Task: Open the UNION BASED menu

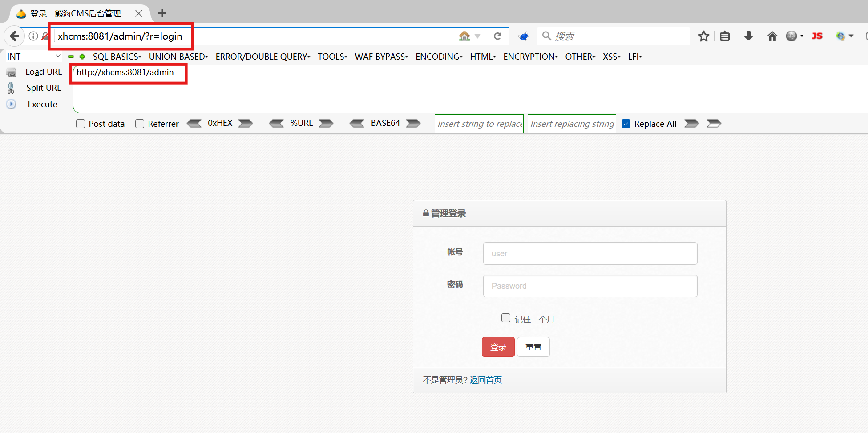Action: pyautogui.click(x=178, y=57)
